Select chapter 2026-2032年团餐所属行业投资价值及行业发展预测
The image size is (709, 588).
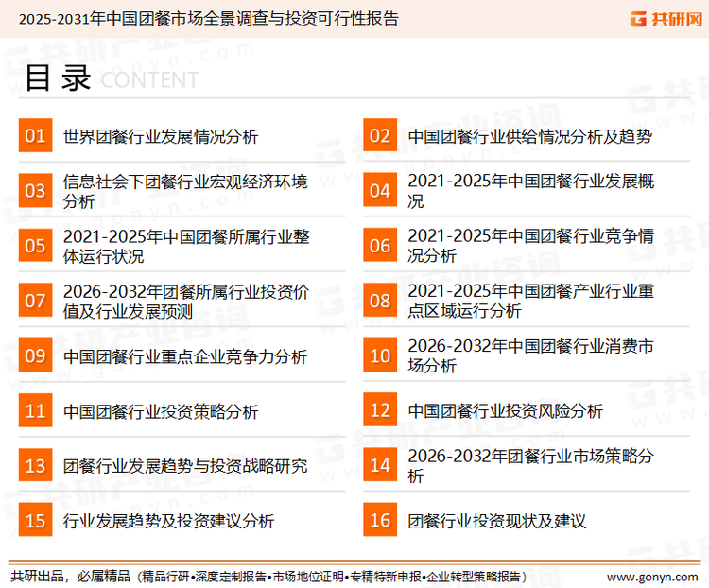tap(186, 302)
